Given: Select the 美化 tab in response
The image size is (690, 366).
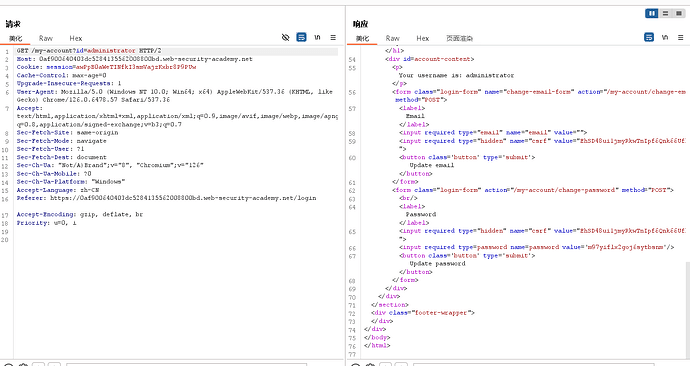Looking at the screenshot, I should pyautogui.click(x=362, y=38).
